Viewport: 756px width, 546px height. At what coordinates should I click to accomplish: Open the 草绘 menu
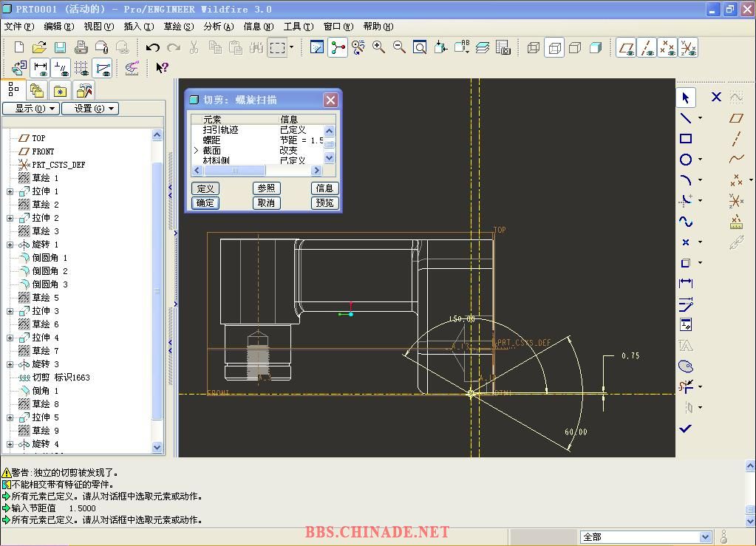tap(178, 27)
